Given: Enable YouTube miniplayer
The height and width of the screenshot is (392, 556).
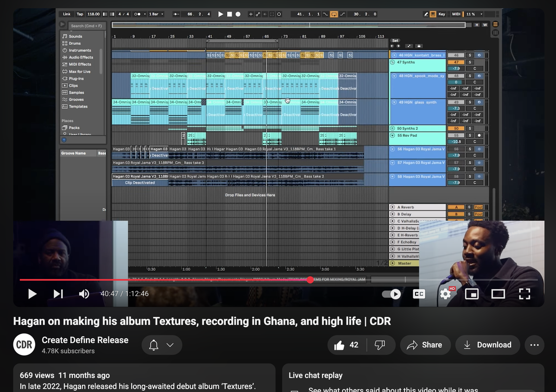Looking at the screenshot, I should pos(472,294).
